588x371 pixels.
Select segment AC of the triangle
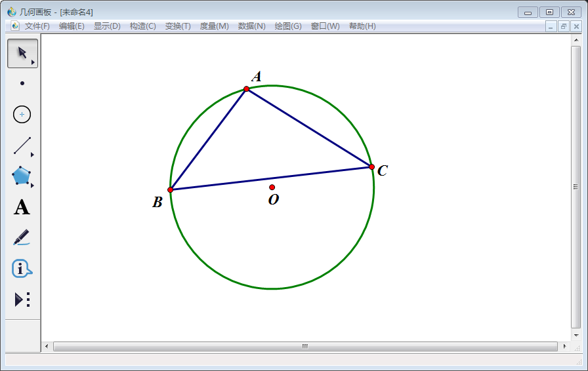click(x=309, y=128)
